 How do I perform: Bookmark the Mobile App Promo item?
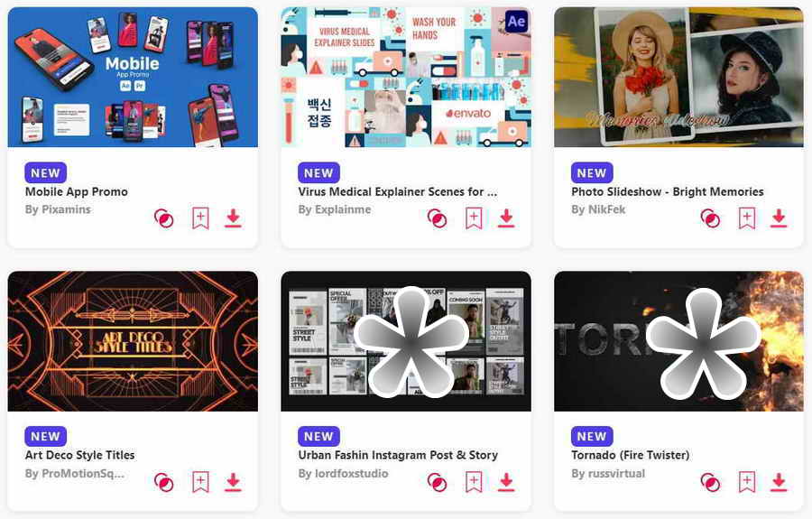tap(200, 218)
